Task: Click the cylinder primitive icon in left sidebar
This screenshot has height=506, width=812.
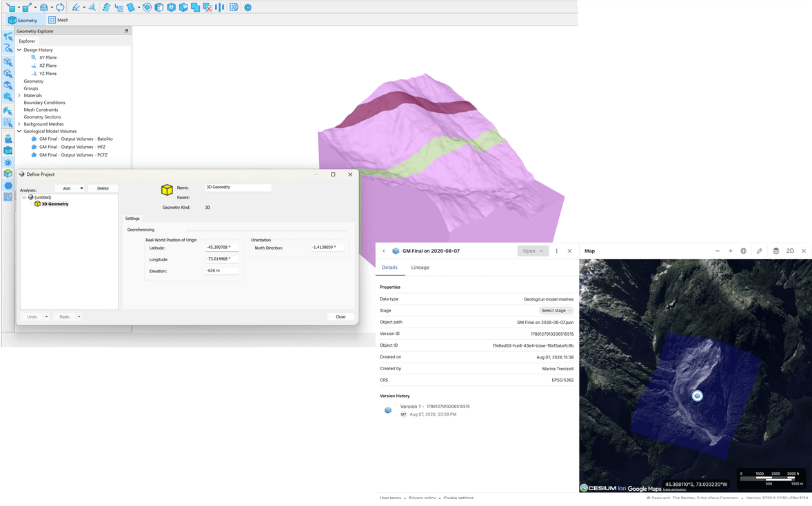Action: pos(8,139)
